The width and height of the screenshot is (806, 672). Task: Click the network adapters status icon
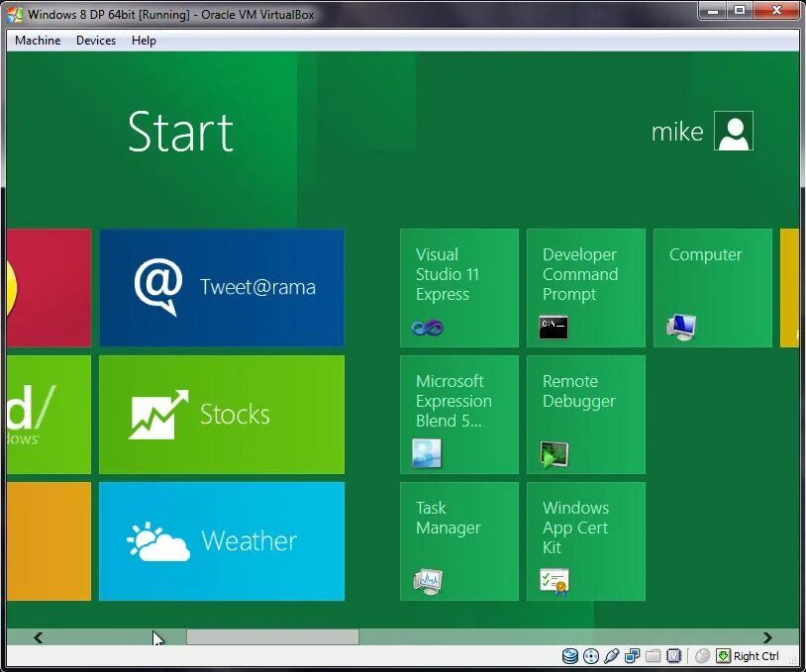click(x=633, y=656)
